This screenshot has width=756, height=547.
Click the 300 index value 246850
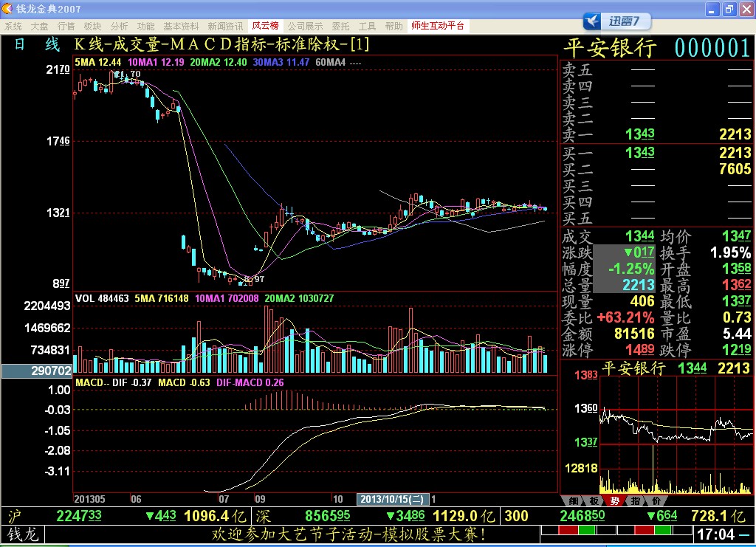[x=582, y=516]
